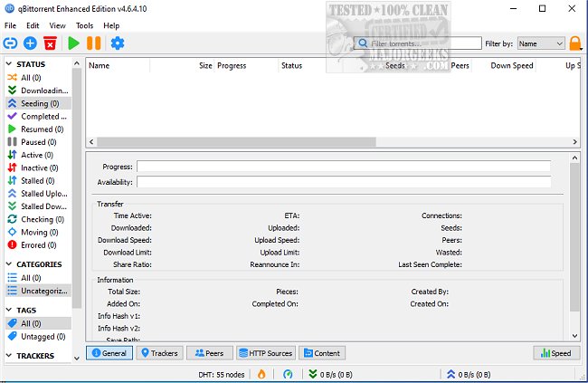The width and height of the screenshot is (588, 383).
Task: Click the details panel scroll down arrow
Action: (x=574, y=336)
